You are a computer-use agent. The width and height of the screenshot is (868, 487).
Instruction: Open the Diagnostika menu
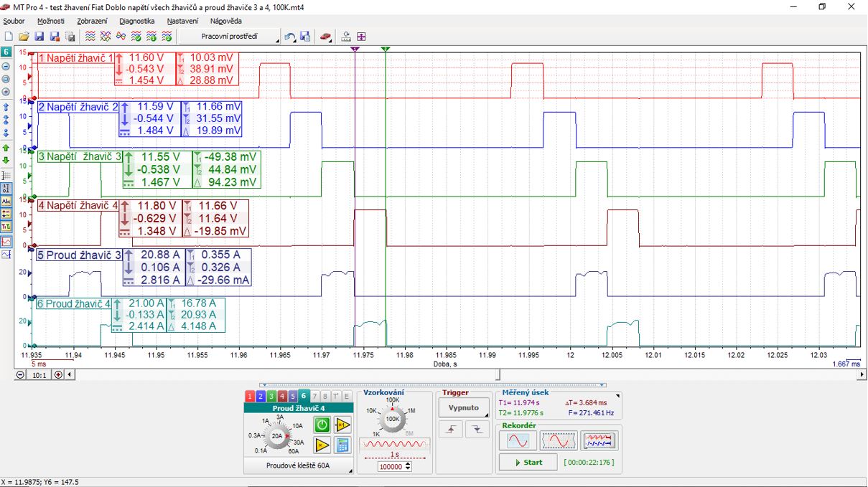(x=137, y=21)
